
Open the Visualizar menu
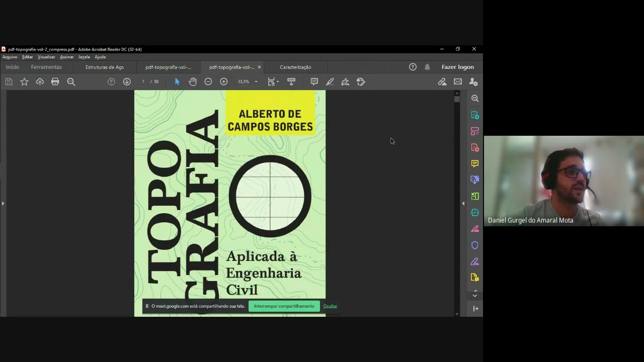pyautogui.click(x=46, y=57)
